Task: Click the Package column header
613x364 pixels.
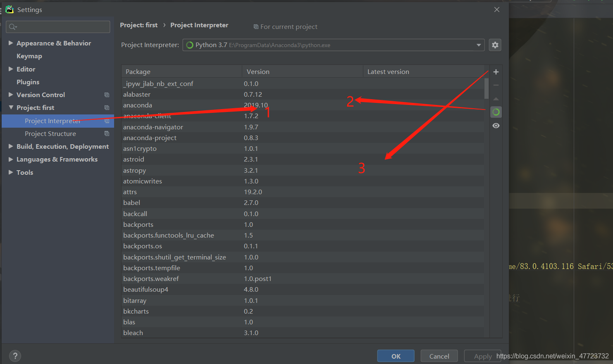Action: tap(182, 71)
